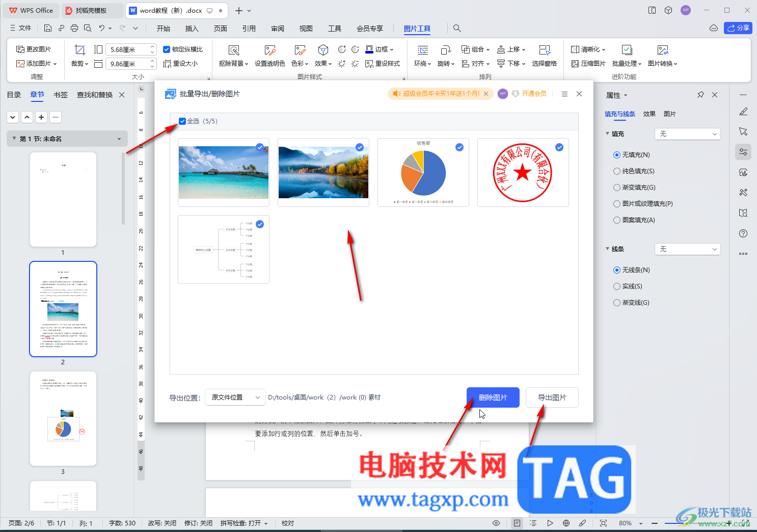Select 图案填充(A) radio option

(x=617, y=220)
